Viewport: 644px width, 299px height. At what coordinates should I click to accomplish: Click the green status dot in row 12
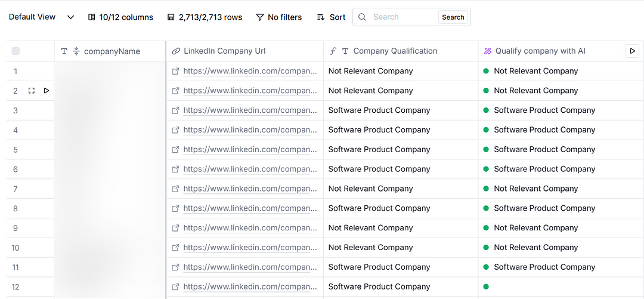pyautogui.click(x=486, y=287)
